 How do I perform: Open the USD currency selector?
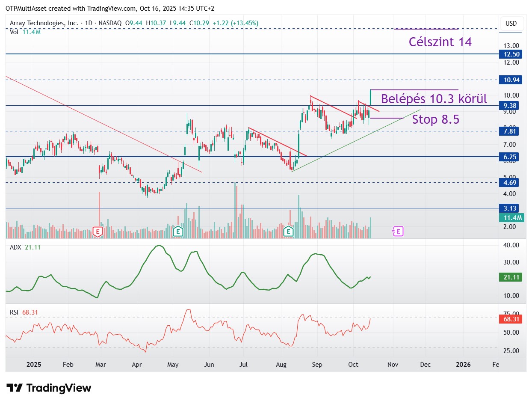511,24
